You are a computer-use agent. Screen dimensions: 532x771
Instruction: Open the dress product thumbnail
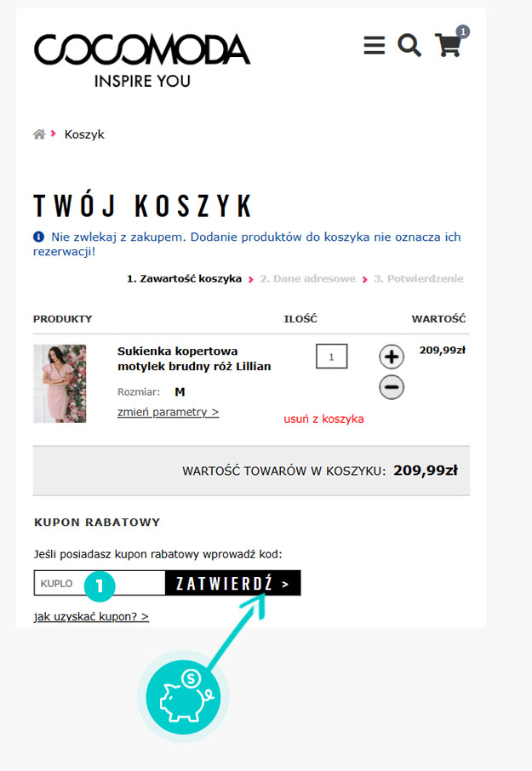60,384
